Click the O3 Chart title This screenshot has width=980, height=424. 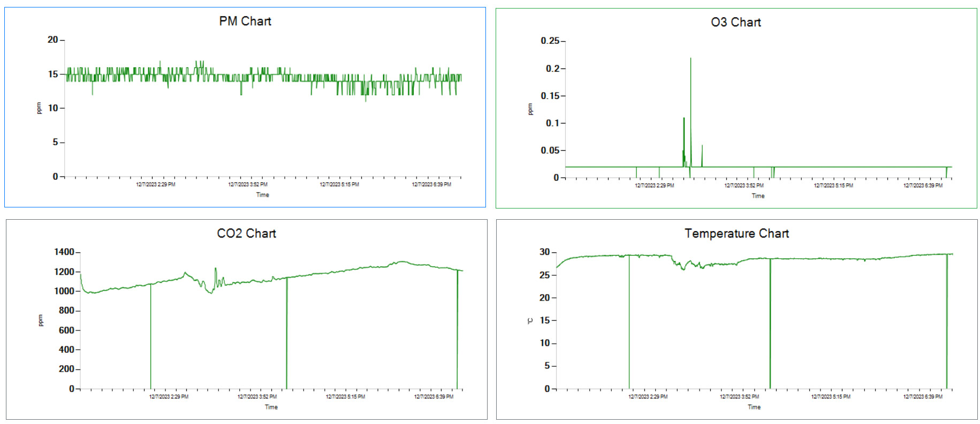[736, 22]
